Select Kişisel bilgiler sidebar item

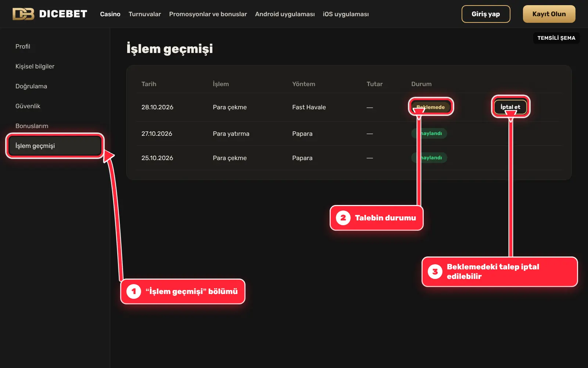[x=35, y=66]
